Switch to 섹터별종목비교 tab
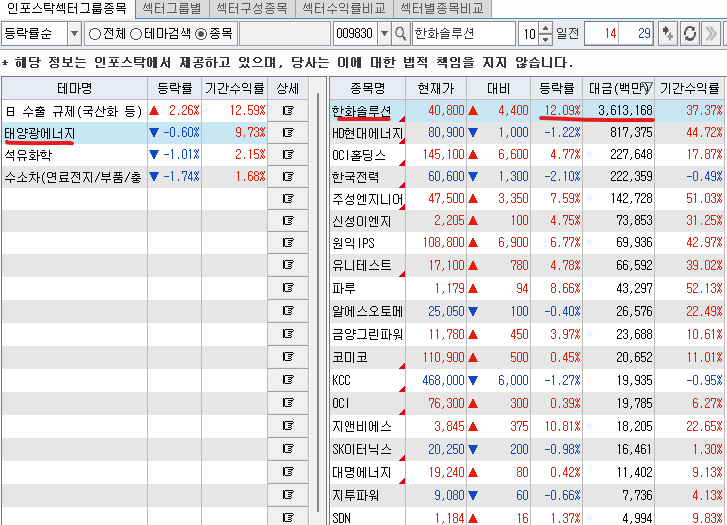The height and width of the screenshot is (525, 727). (442, 8)
